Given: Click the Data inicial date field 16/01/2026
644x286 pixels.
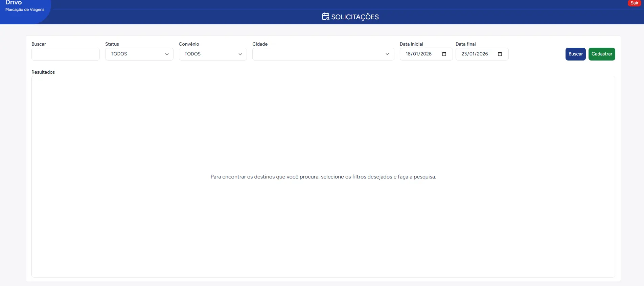Looking at the screenshot, I should [426, 54].
